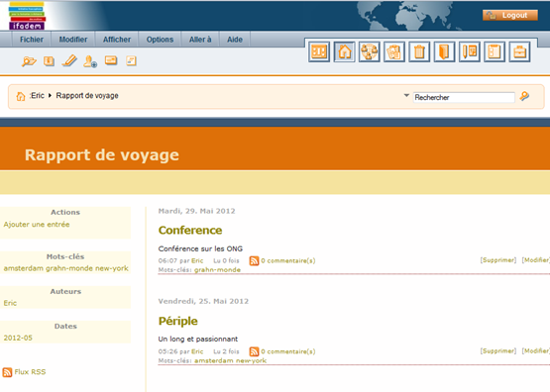Image resolution: width=550 pixels, height=392 pixels.
Task: Click Supprimer on the Conference entry
Action: (x=498, y=260)
